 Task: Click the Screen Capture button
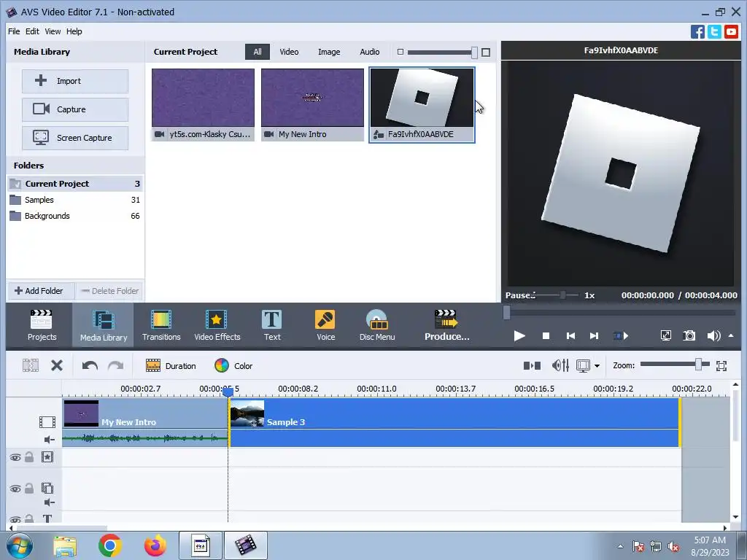tap(75, 138)
